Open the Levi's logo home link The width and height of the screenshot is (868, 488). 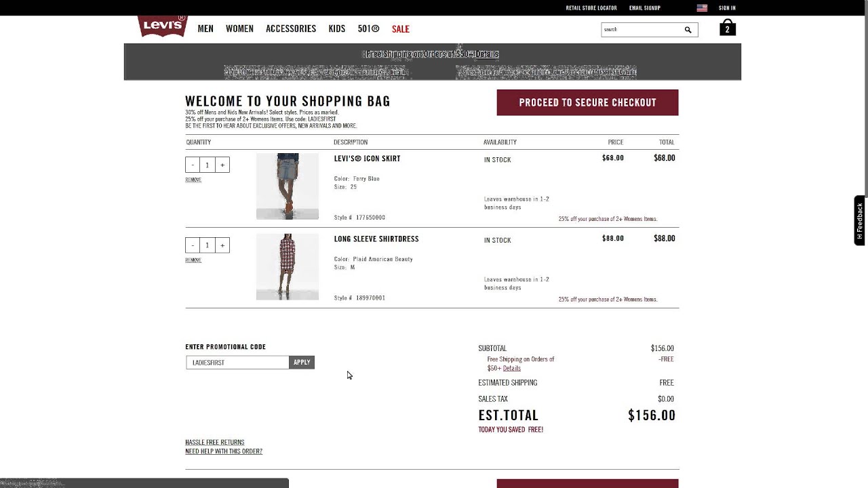(162, 26)
